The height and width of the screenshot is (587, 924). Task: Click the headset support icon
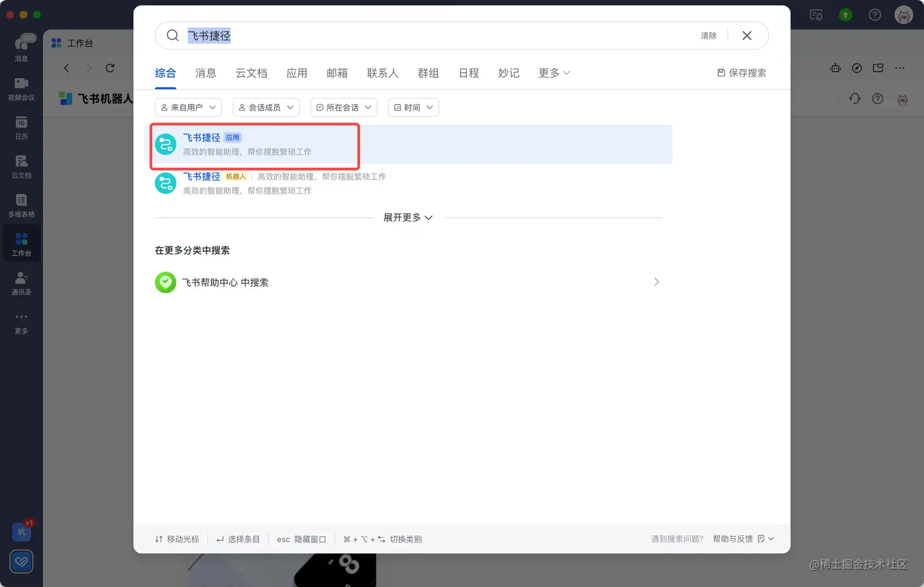855,98
